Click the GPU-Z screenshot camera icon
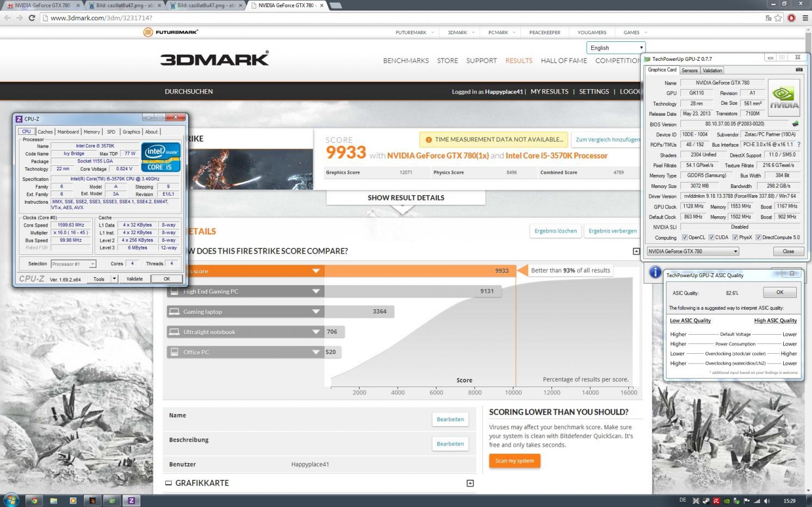 point(799,70)
